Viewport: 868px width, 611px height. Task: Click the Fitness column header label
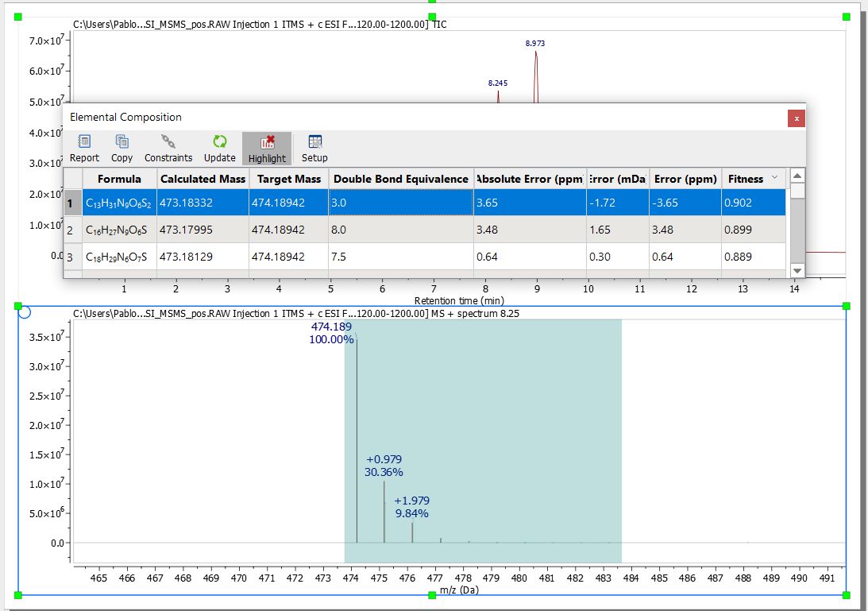(745, 179)
